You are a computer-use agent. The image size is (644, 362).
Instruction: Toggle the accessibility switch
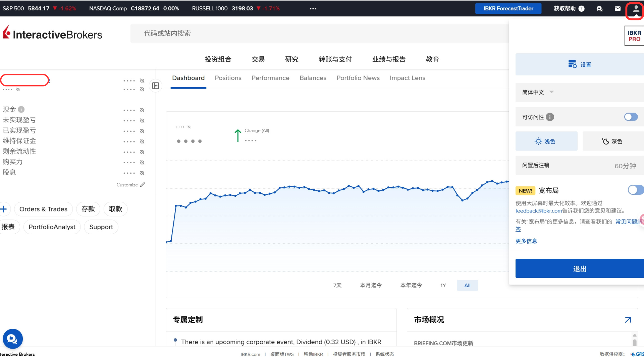631,117
